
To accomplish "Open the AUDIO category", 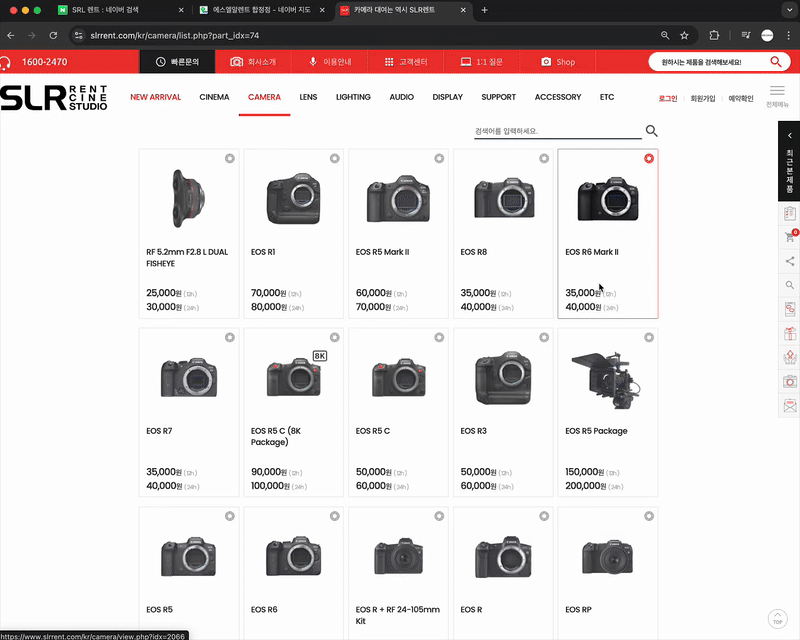I will coord(402,97).
